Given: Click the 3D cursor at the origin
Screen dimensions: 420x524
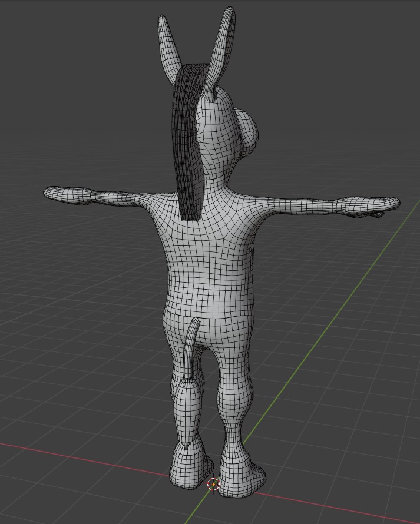Looking at the screenshot, I should click(x=213, y=484).
